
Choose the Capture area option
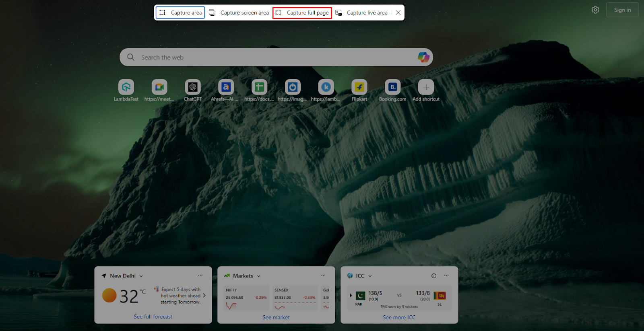coord(180,13)
